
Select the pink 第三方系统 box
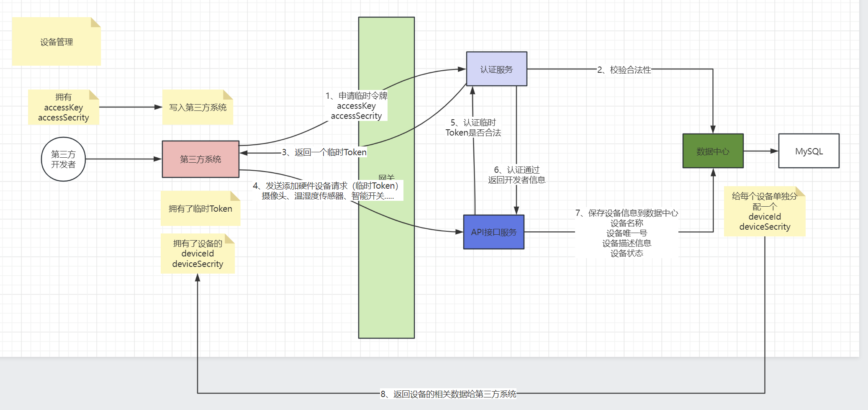pyautogui.click(x=200, y=159)
